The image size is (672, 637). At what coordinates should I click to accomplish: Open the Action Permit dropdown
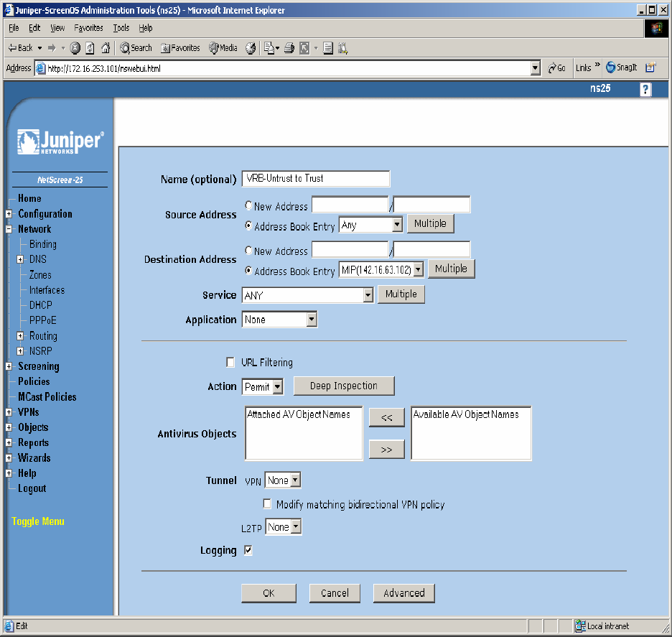263,387
